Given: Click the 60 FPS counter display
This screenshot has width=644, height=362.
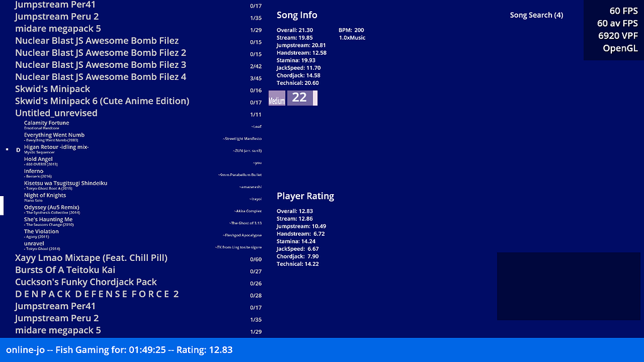Looking at the screenshot, I should click(622, 11).
